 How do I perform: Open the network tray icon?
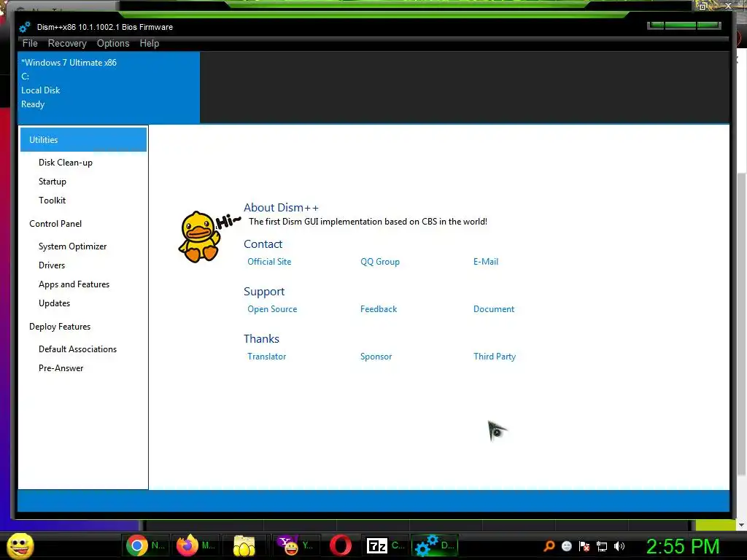(602, 546)
